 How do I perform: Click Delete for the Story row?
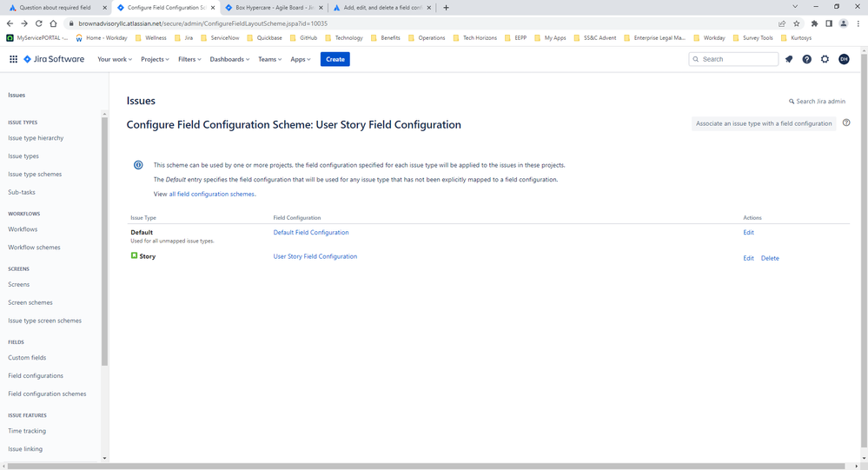pos(770,258)
